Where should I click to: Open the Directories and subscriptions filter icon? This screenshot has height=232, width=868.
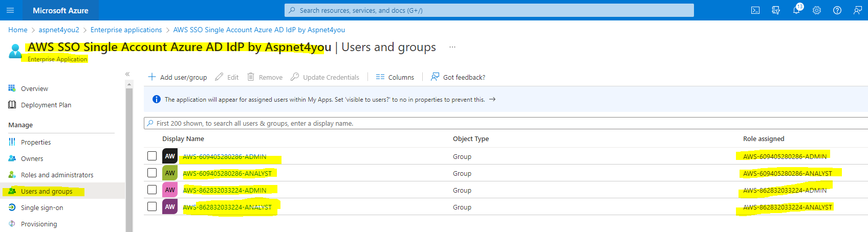click(x=776, y=10)
